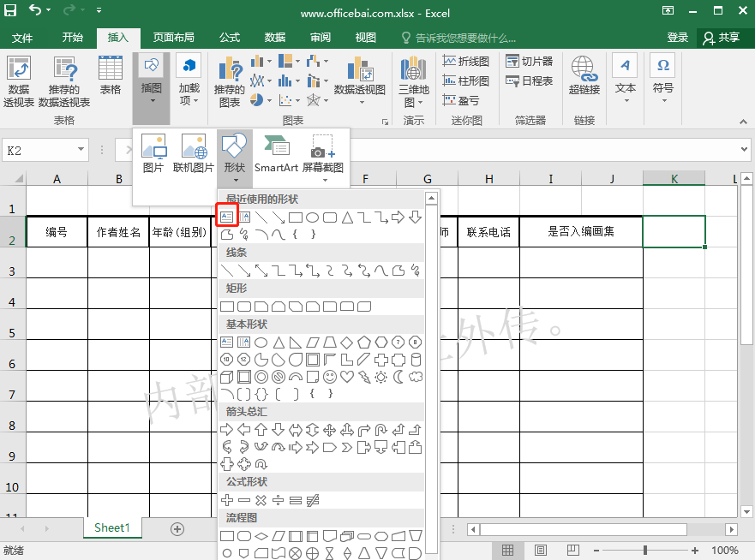The image size is (755, 560).
Task: Switch to page layout view in status bar
Action: point(540,550)
